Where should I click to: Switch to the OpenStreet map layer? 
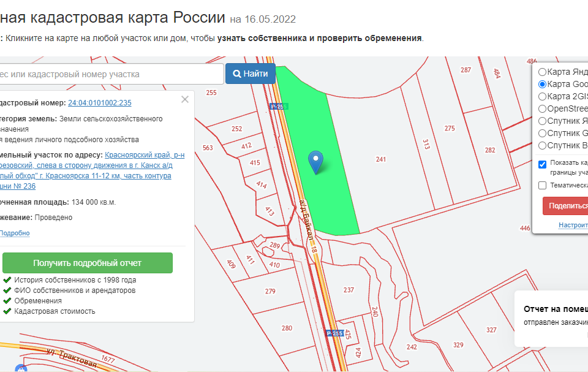(542, 108)
